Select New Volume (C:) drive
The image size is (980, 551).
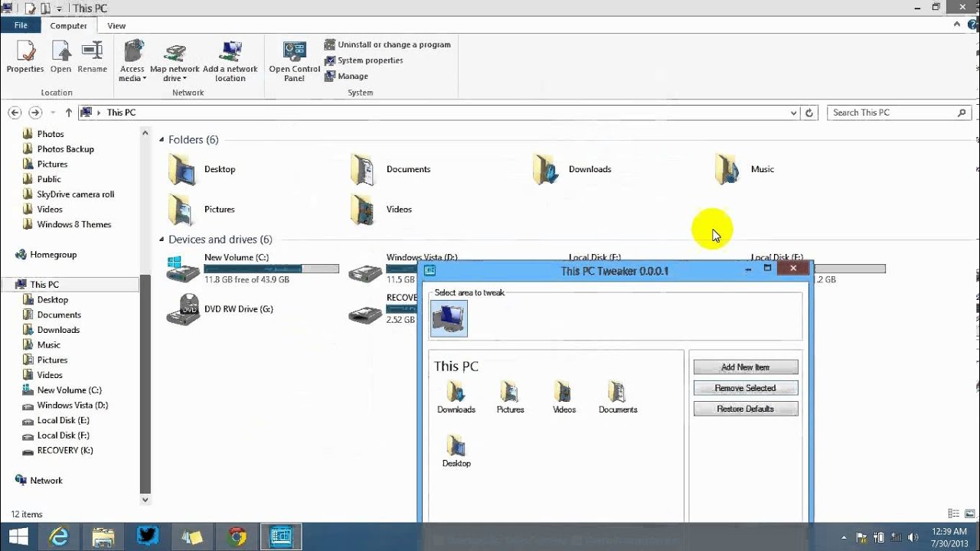[x=253, y=269]
